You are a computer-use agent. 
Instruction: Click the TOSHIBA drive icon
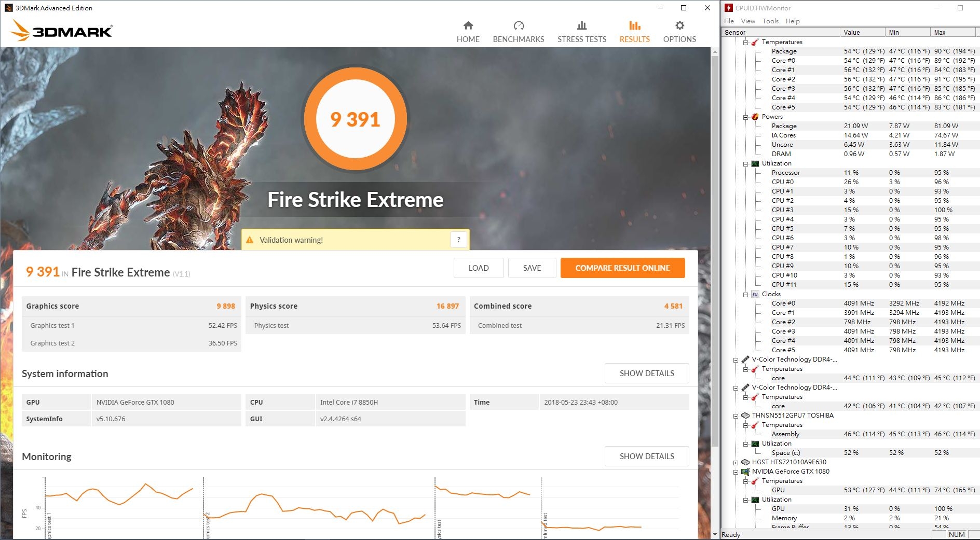pos(745,416)
